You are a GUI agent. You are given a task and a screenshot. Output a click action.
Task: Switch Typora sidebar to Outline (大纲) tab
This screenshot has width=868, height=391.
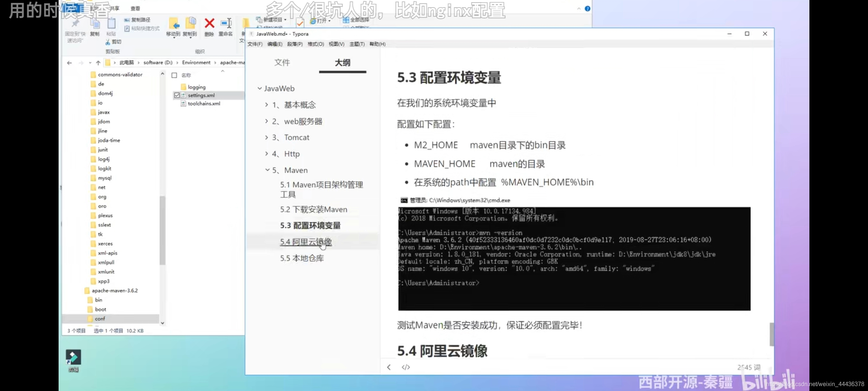(x=342, y=63)
